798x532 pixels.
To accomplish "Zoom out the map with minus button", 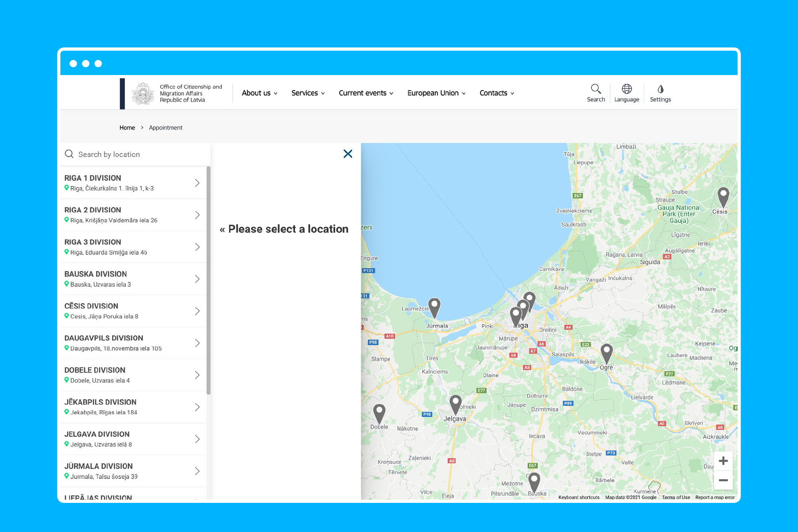I will (x=723, y=480).
